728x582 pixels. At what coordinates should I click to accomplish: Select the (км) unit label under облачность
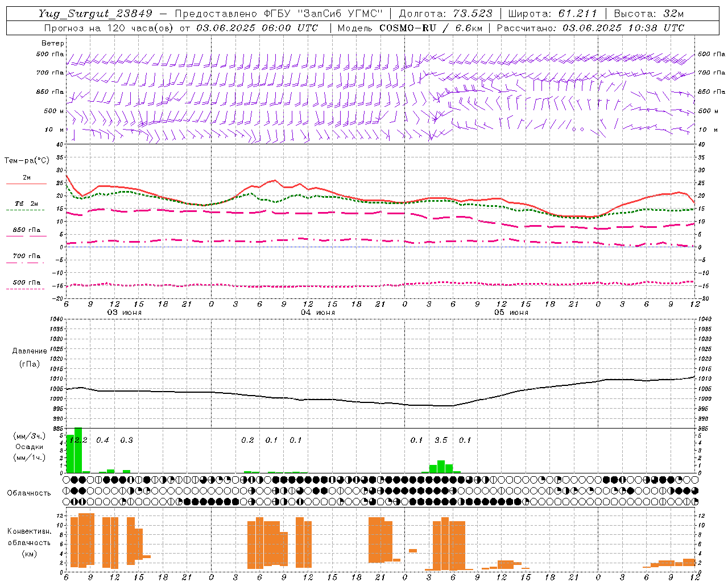(29, 553)
